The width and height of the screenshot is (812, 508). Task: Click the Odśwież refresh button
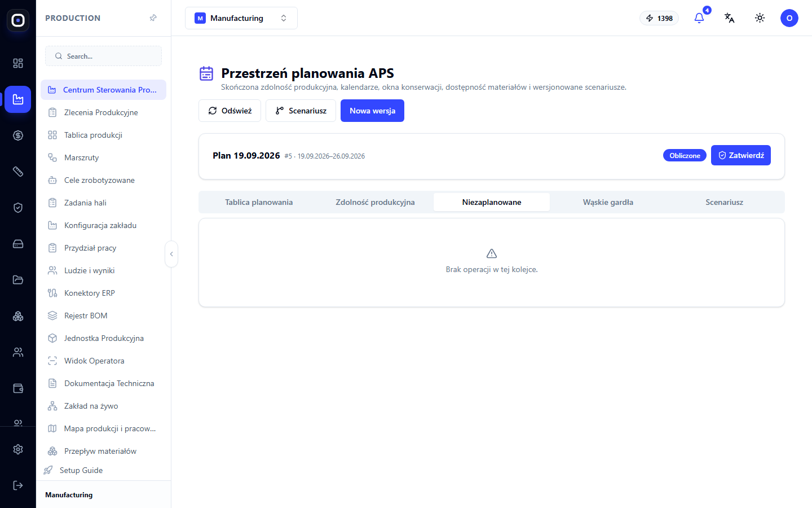pyautogui.click(x=230, y=111)
